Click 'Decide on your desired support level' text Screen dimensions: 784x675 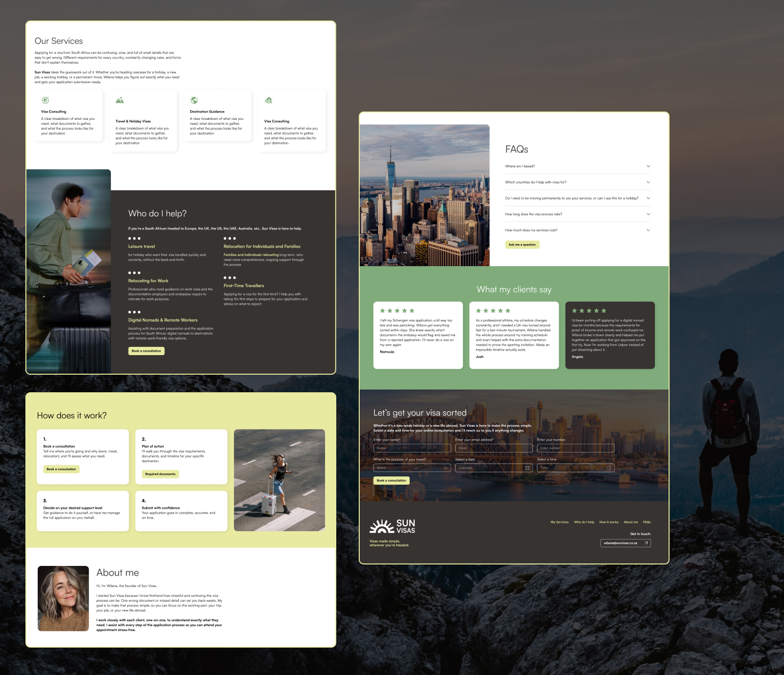(73, 508)
